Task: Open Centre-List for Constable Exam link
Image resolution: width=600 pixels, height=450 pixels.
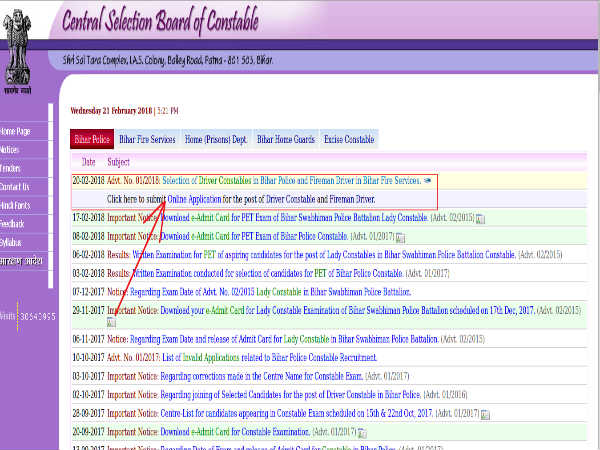Action: [297, 413]
